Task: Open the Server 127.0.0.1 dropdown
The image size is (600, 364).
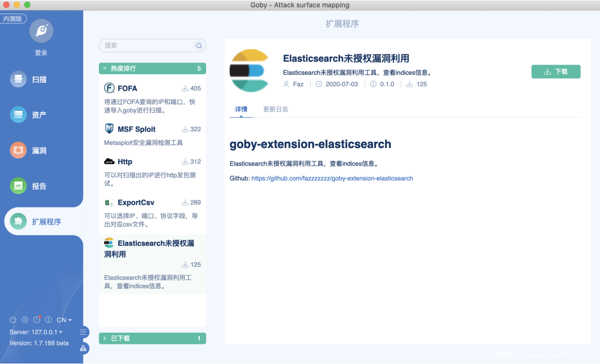Action: tap(36, 332)
